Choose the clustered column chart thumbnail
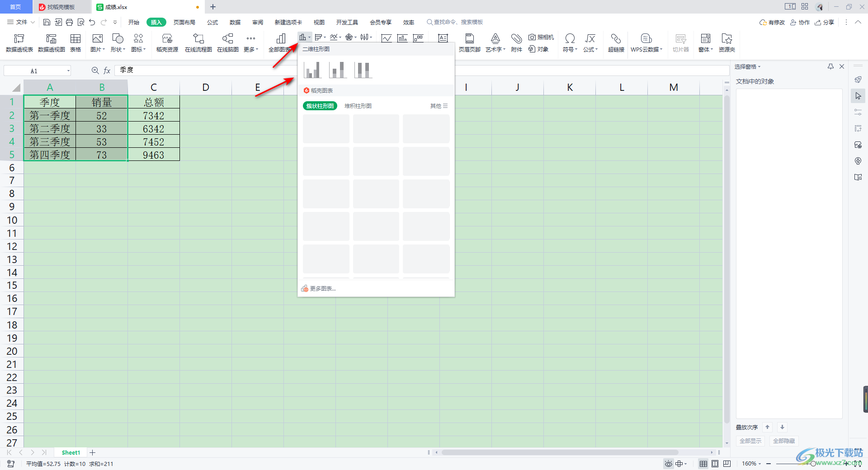 (312, 70)
